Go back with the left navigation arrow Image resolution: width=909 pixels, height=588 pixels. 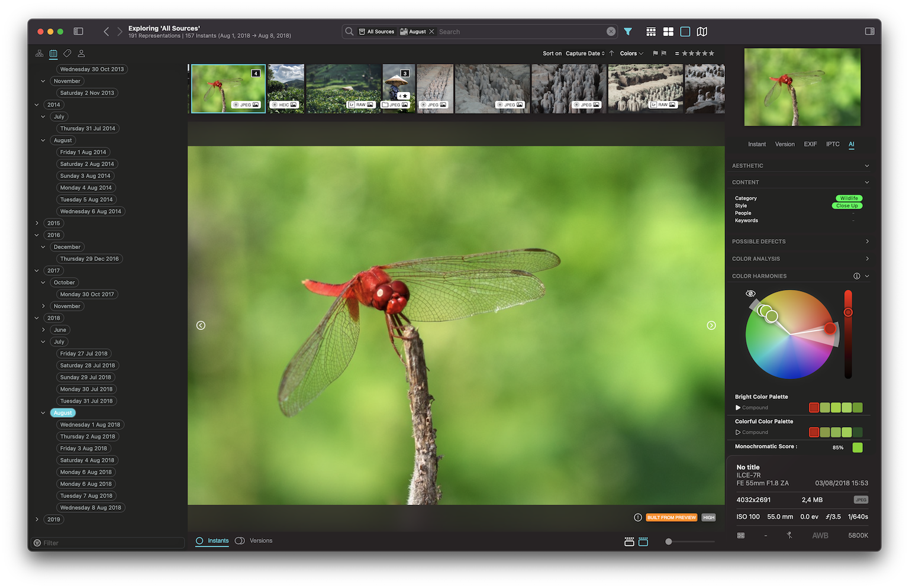(106, 31)
